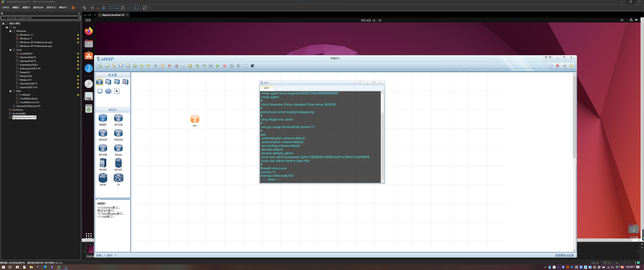Select the hand pan tool
This screenshot has width=644, height=270.
(x=162, y=66)
